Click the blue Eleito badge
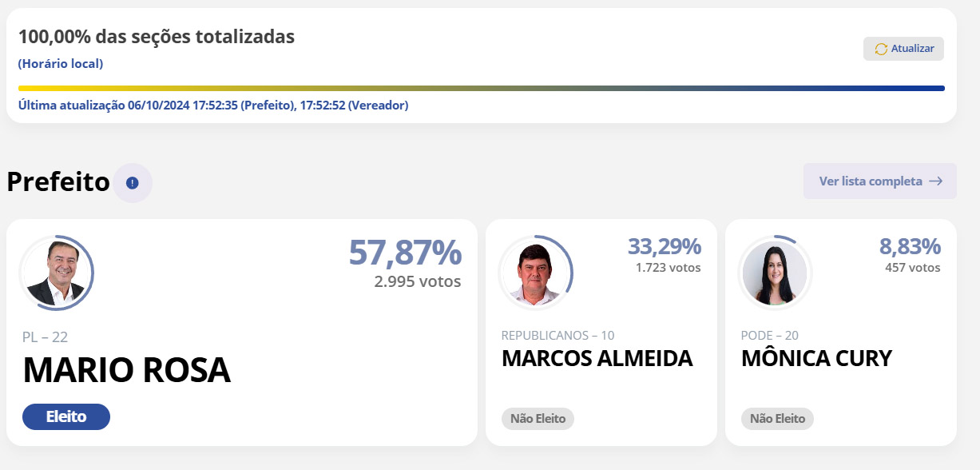Screen dimensions: 980x470 (x=66, y=416)
